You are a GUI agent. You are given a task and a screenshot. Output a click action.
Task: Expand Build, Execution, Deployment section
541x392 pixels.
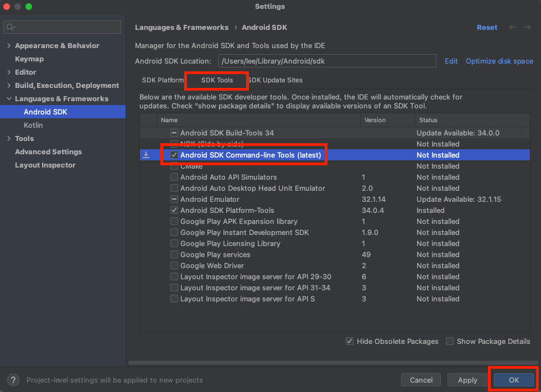coord(9,85)
